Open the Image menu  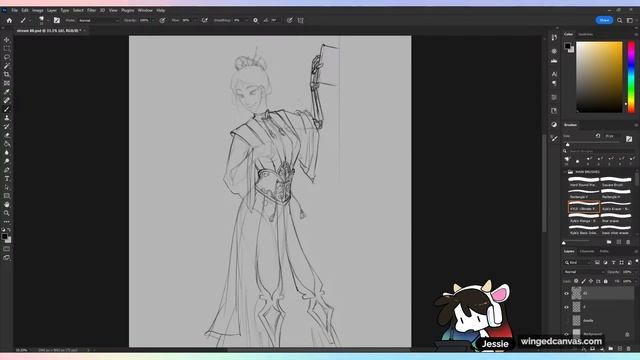point(38,10)
